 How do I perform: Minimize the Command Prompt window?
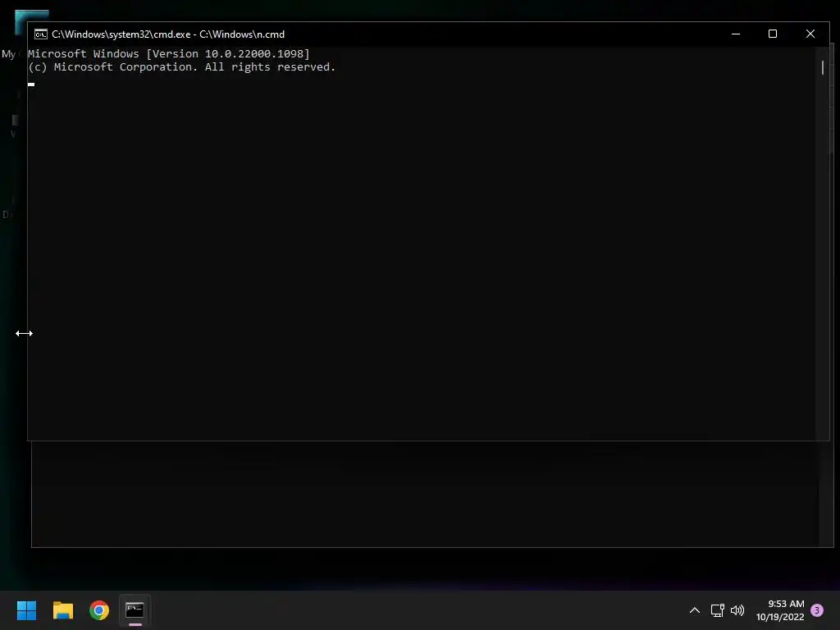(736, 34)
